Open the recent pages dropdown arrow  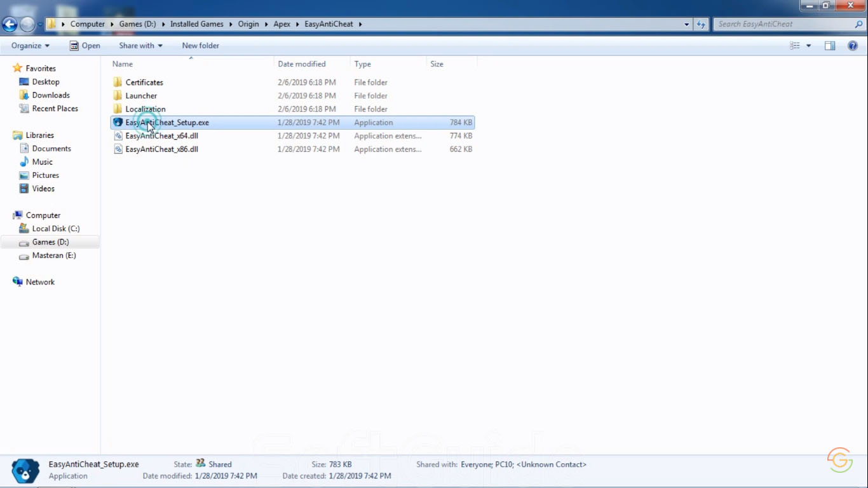coord(40,24)
